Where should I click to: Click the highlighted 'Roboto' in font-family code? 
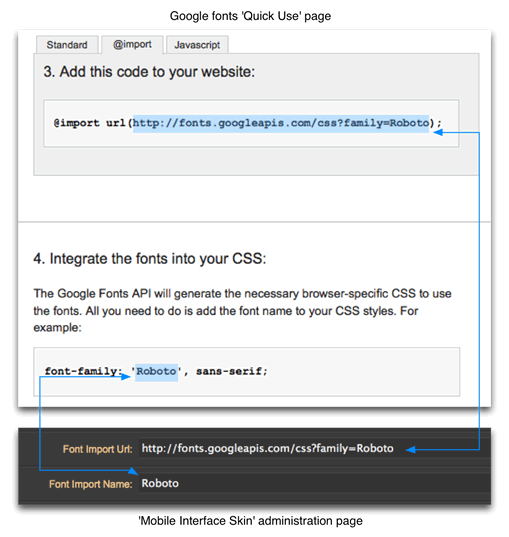click(157, 372)
